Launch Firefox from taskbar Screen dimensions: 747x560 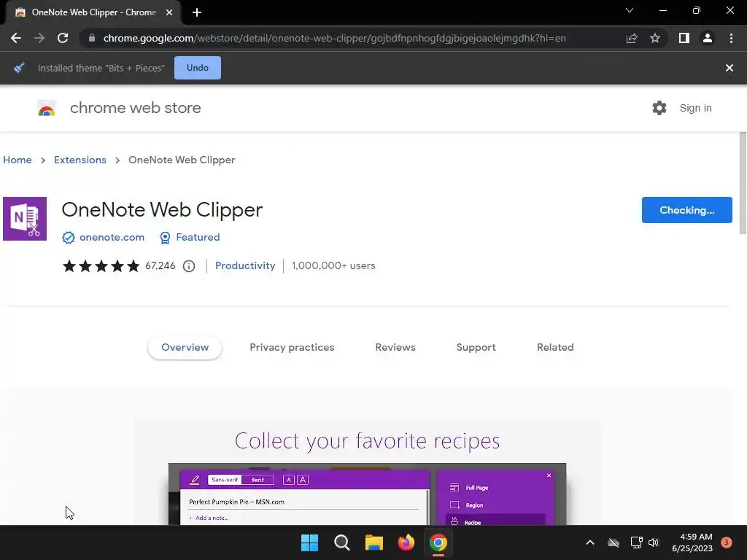pyautogui.click(x=406, y=542)
